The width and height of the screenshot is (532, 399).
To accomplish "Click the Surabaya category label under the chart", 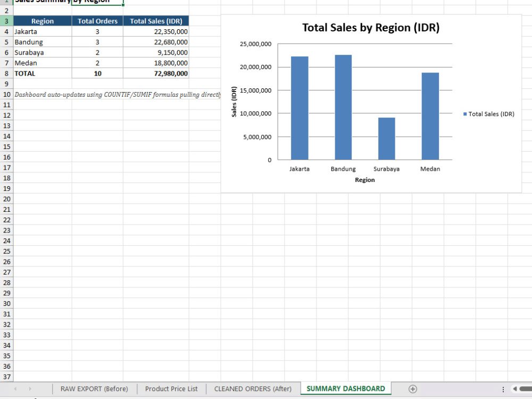I will tap(386, 169).
